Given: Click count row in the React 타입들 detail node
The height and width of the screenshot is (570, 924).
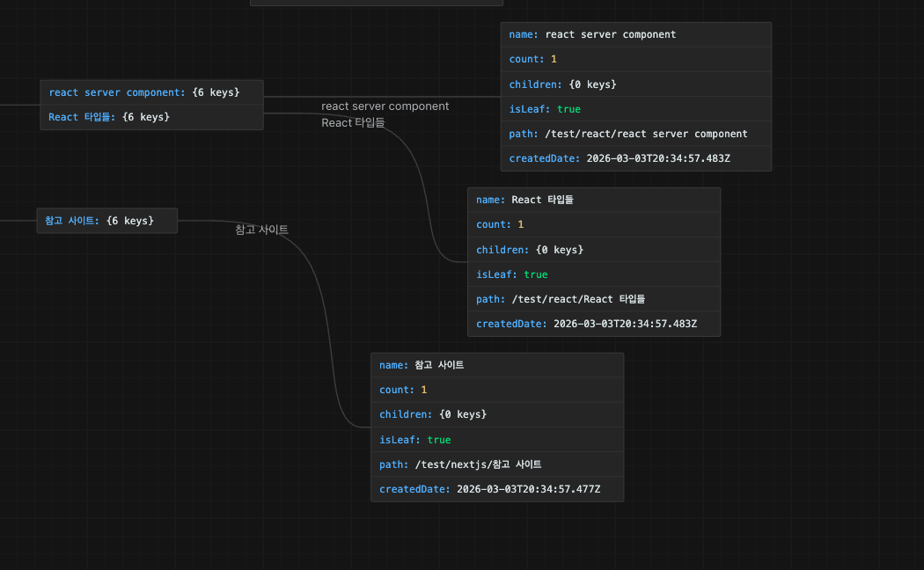Looking at the screenshot, I should click(x=593, y=224).
